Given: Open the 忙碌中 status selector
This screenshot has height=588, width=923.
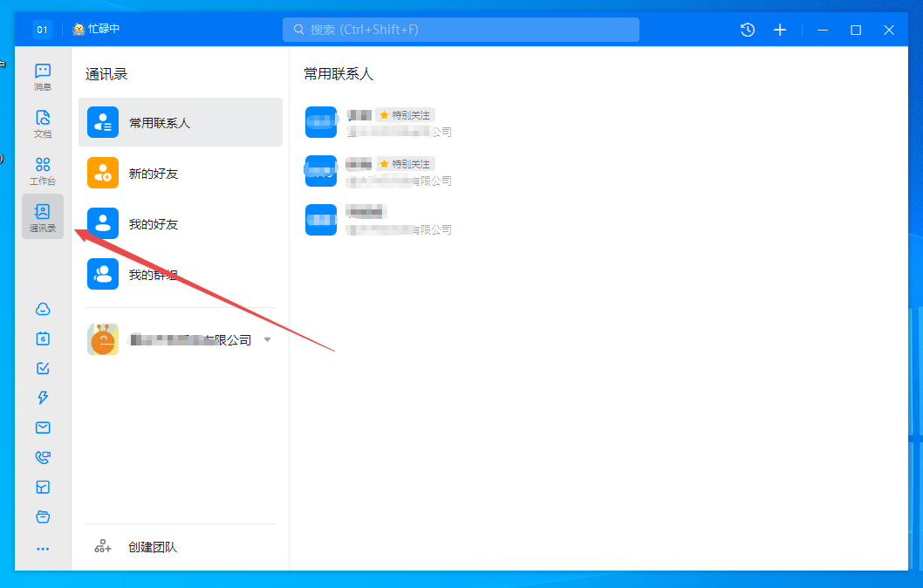Looking at the screenshot, I should (x=97, y=29).
